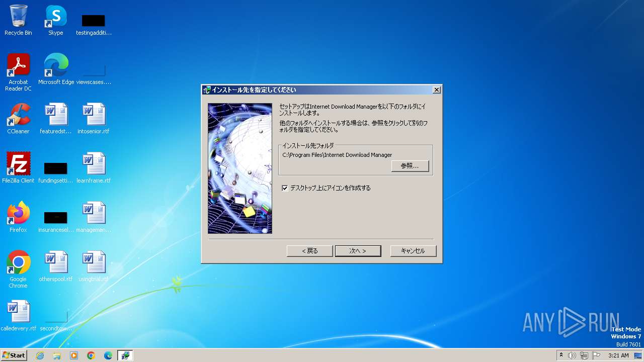644x362 pixels.
Task: Open the volume control tray icon
Action: [x=572, y=355]
